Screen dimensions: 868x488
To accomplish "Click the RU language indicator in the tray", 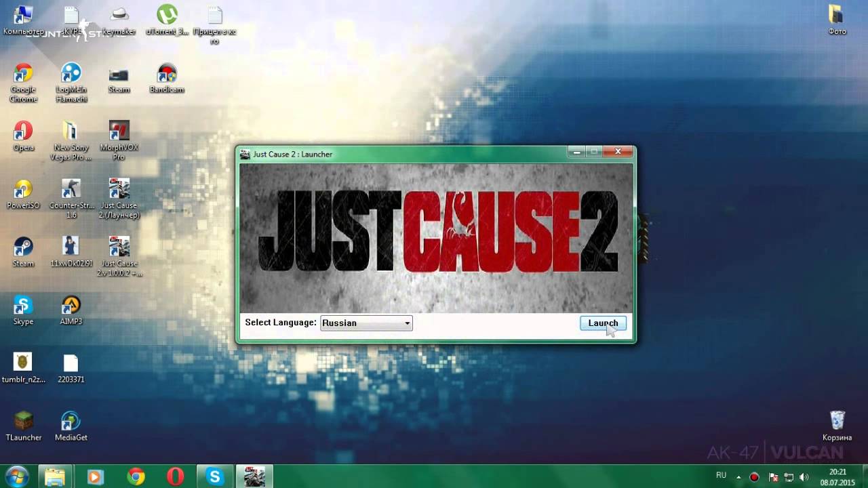I will pos(721,476).
